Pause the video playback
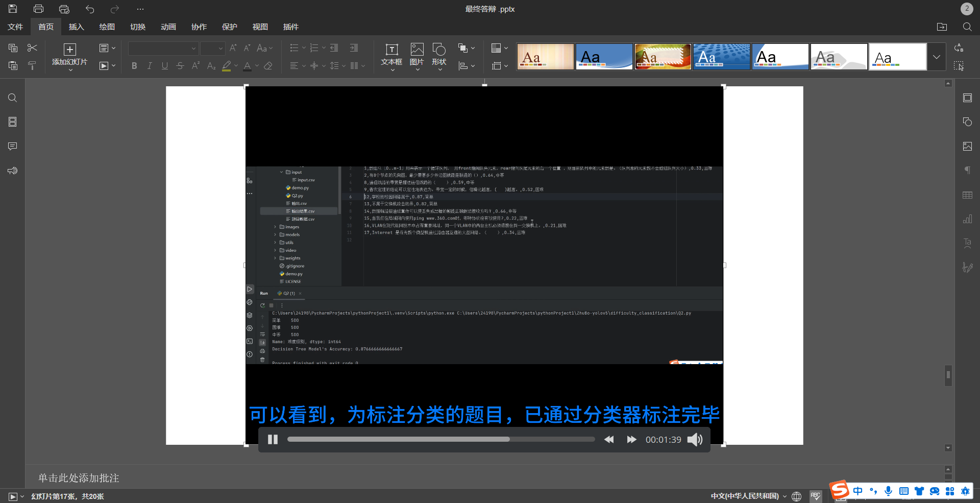 coord(273,440)
